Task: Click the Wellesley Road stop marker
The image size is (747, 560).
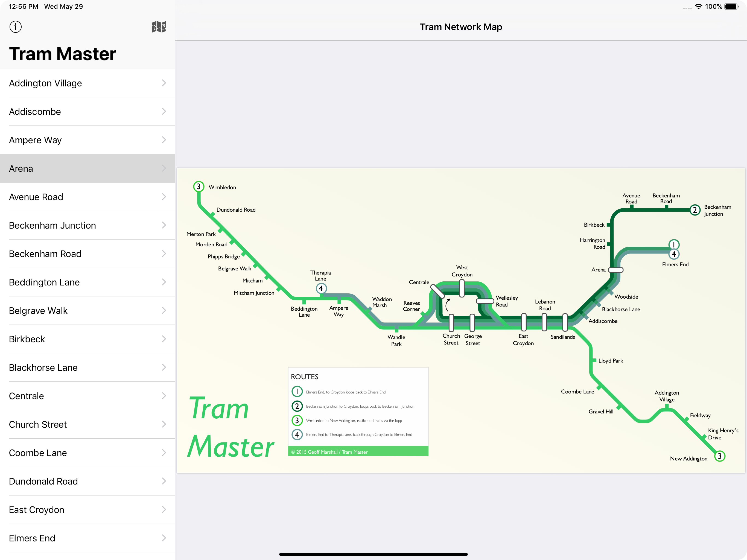Action: [x=485, y=301]
